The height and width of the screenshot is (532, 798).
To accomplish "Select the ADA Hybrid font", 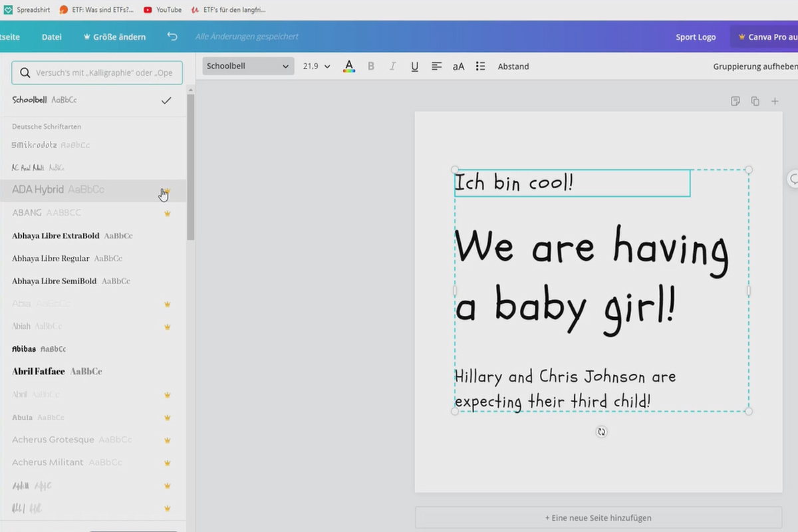I will click(x=93, y=190).
